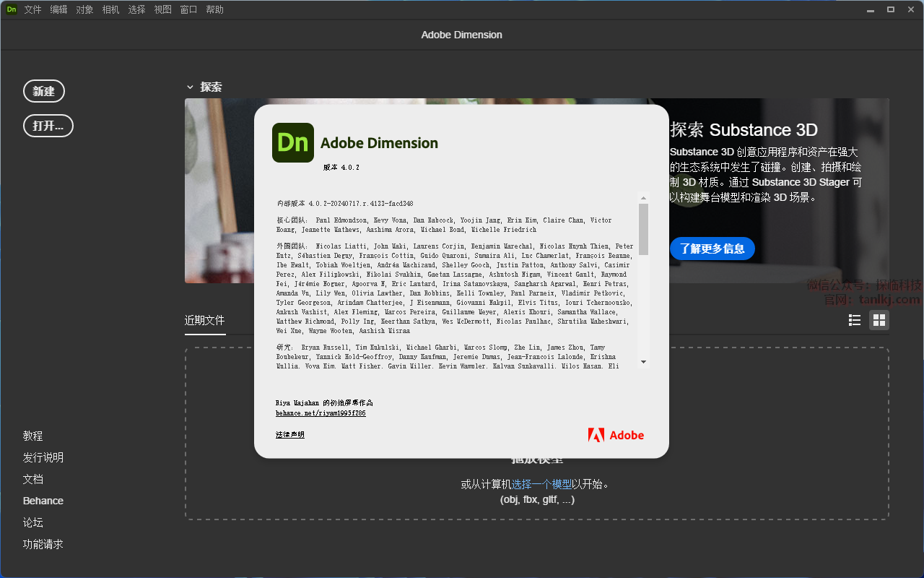Click the credits scrollbar thumb
Viewport: 924px width, 578px height.
(643, 229)
